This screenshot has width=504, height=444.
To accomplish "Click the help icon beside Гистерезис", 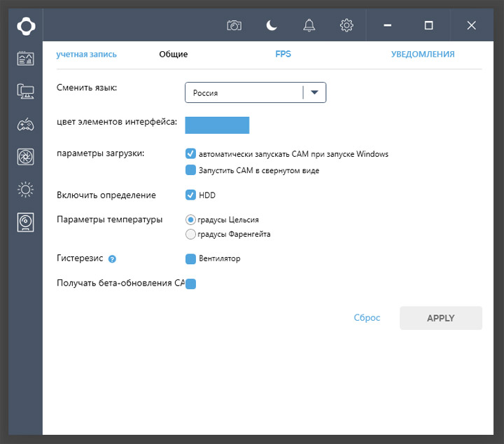I will coord(112,259).
